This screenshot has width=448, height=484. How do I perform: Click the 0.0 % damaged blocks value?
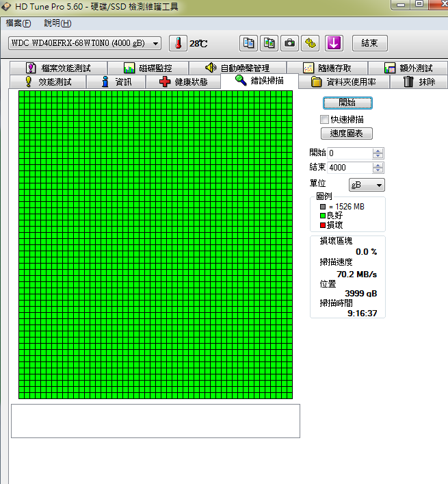367,251
